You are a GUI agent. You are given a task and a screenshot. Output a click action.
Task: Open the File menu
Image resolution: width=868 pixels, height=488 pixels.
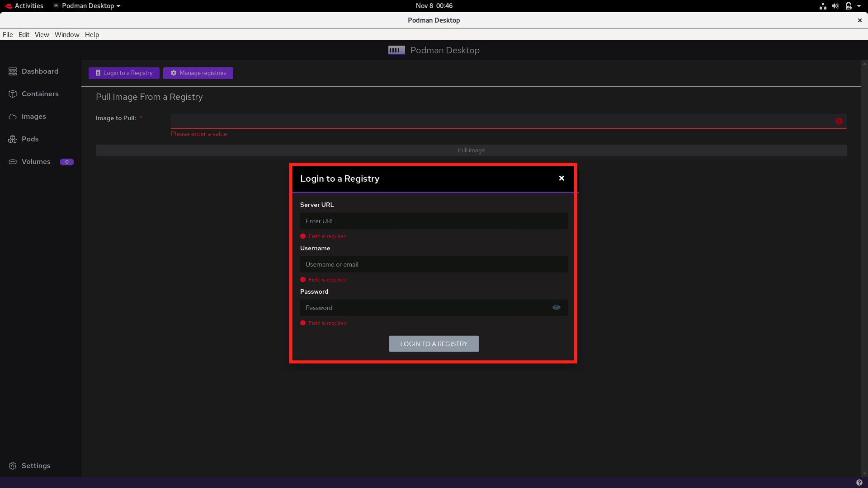(x=8, y=35)
